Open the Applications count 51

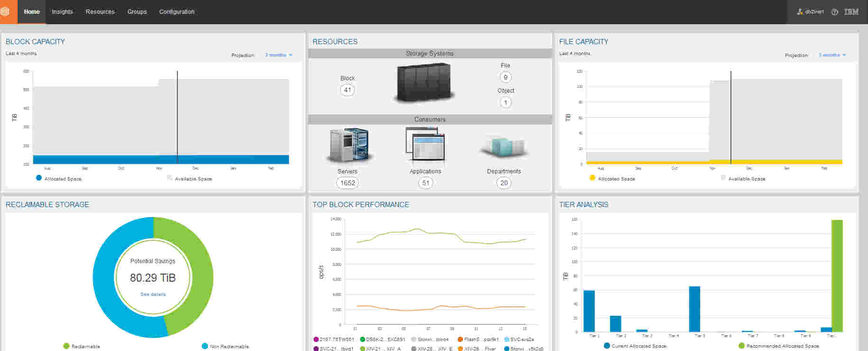425,183
